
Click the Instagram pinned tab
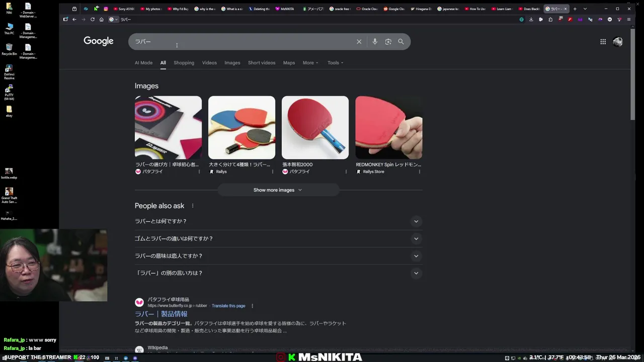[106, 9]
